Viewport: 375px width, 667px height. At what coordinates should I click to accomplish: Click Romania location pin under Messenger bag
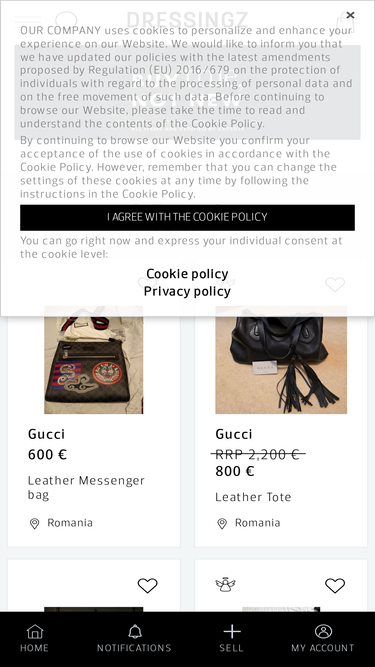[34, 523]
